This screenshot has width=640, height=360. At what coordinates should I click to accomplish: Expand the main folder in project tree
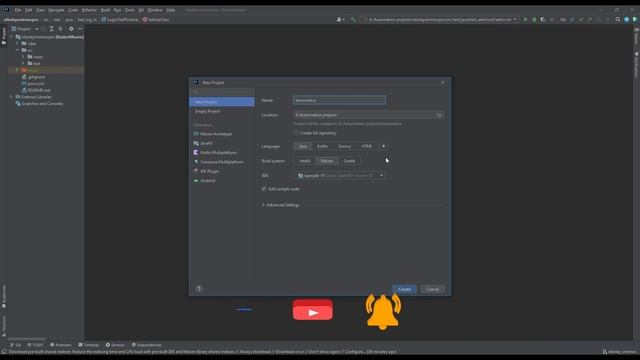click(24, 57)
